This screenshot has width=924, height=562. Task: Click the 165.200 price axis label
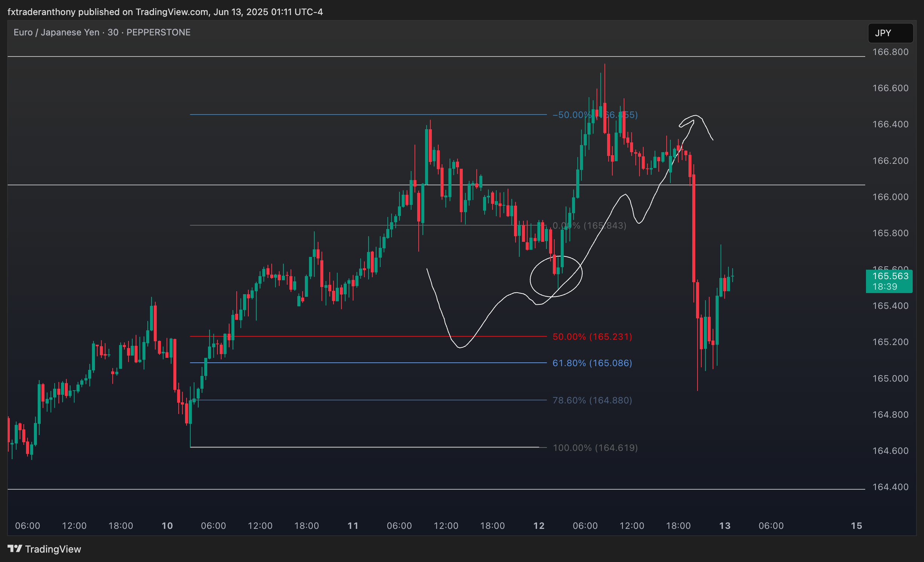890,342
